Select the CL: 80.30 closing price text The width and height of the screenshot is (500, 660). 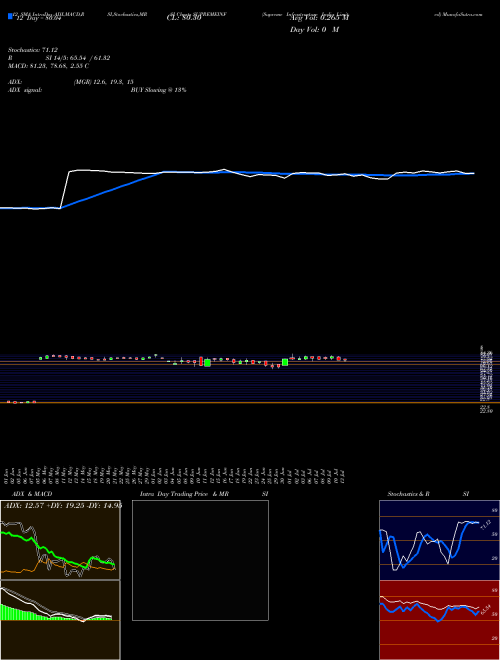(184, 19)
